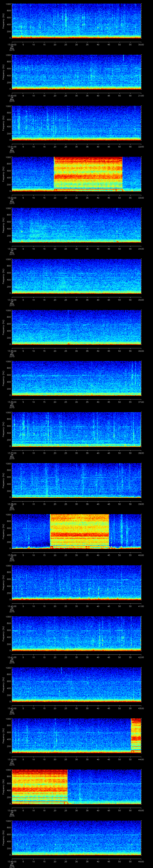Open the spectrogram panel starting at 13:36:00

pos(76,378)
